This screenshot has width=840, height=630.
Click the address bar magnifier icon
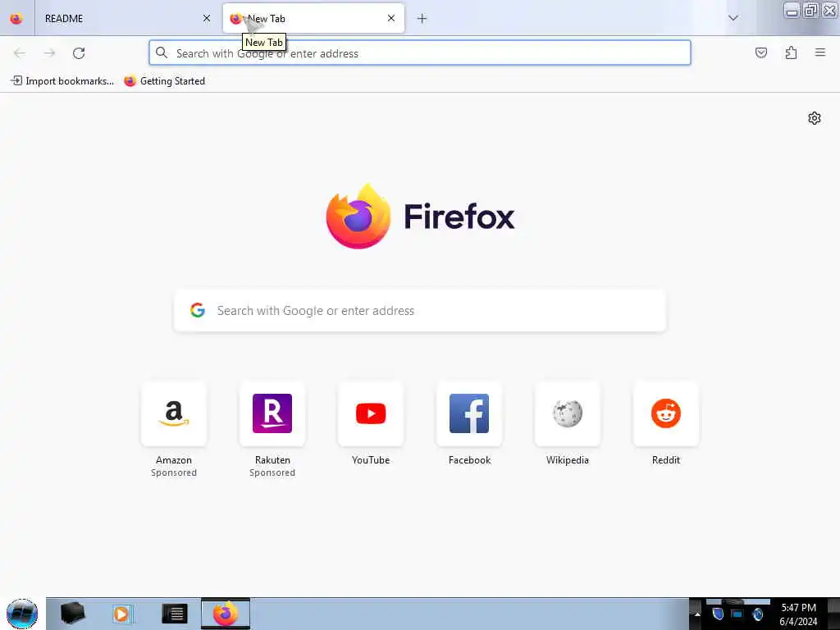[x=162, y=52]
